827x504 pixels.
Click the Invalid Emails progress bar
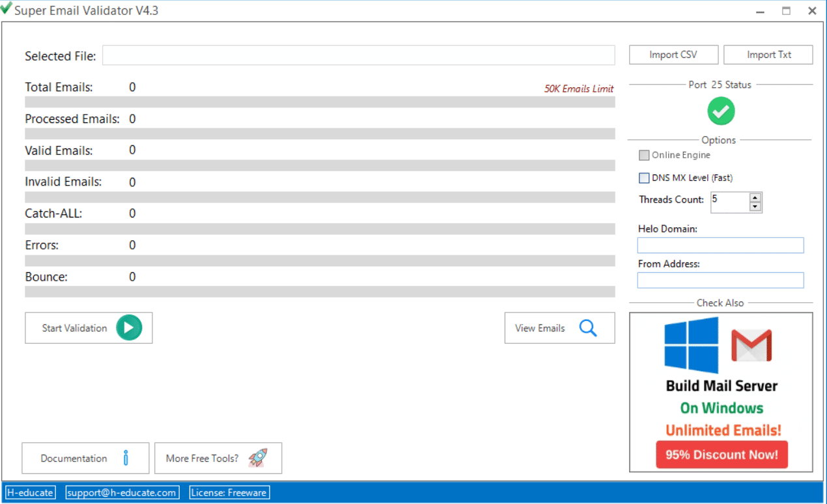320,197
